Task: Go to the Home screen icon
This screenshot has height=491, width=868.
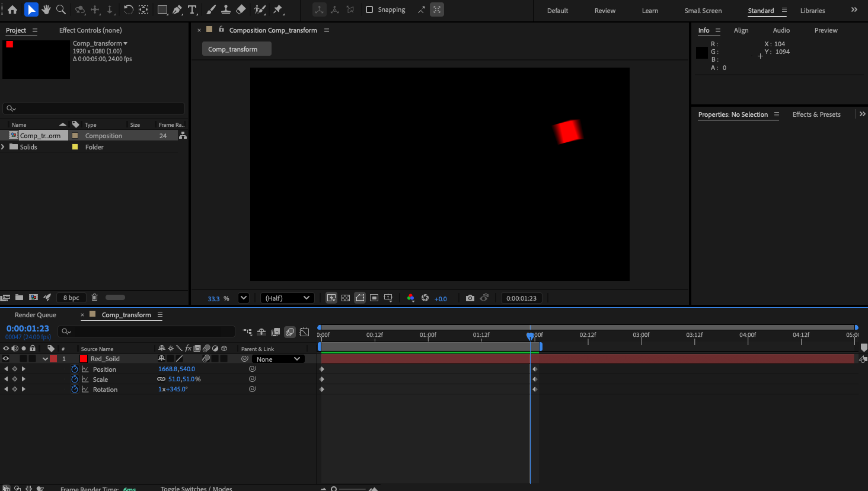Action: (x=12, y=9)
